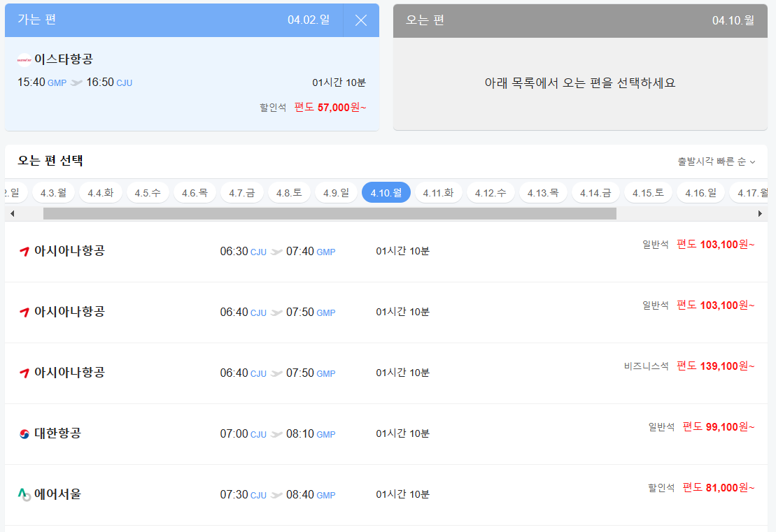Click the horizontal date scrollbar thumb
Viewport: 776px width, 532px height.
(x=330, y=214)
